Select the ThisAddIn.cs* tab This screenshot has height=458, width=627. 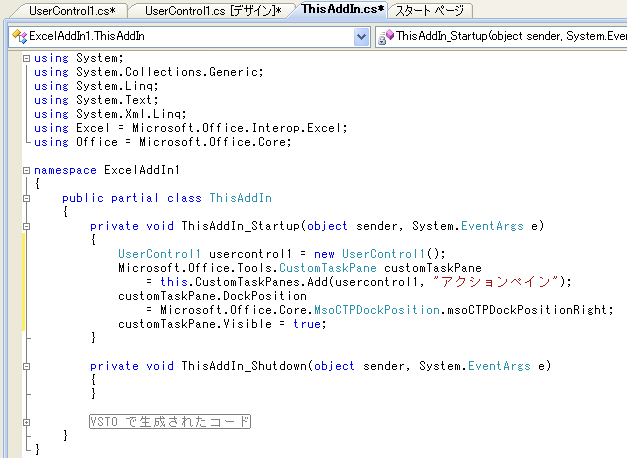point(342,9)
